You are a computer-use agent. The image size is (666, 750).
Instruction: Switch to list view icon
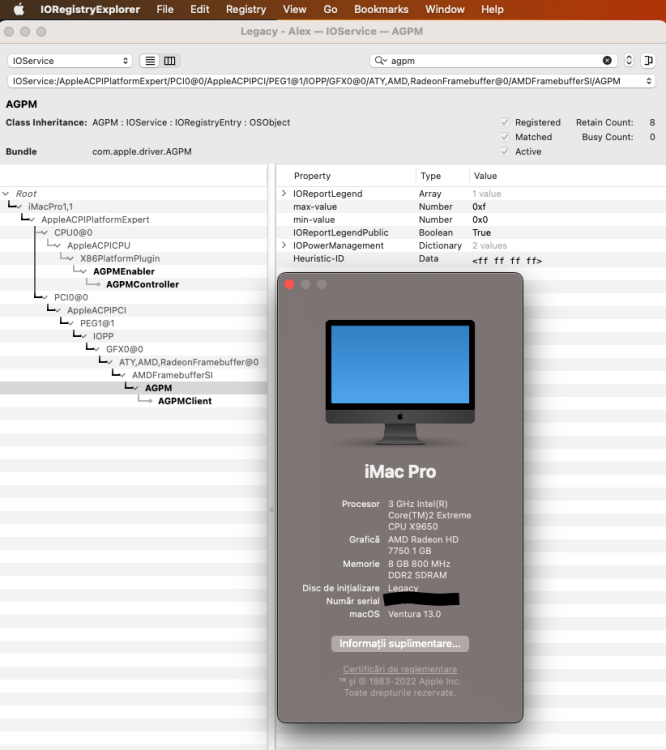tap(150, 61)
